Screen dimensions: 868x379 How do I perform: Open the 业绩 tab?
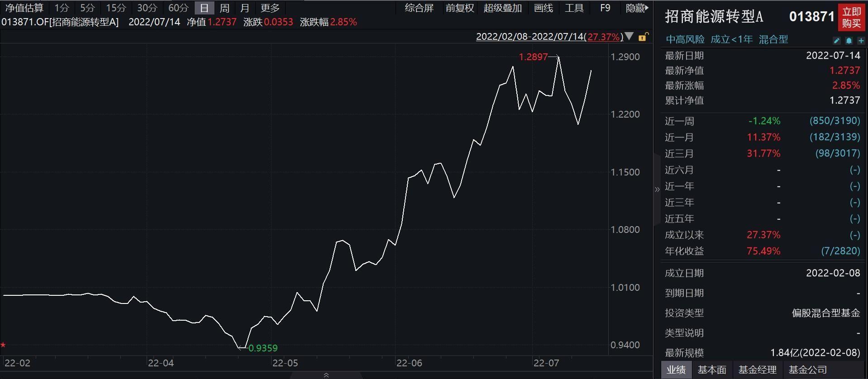click(676, 370)
